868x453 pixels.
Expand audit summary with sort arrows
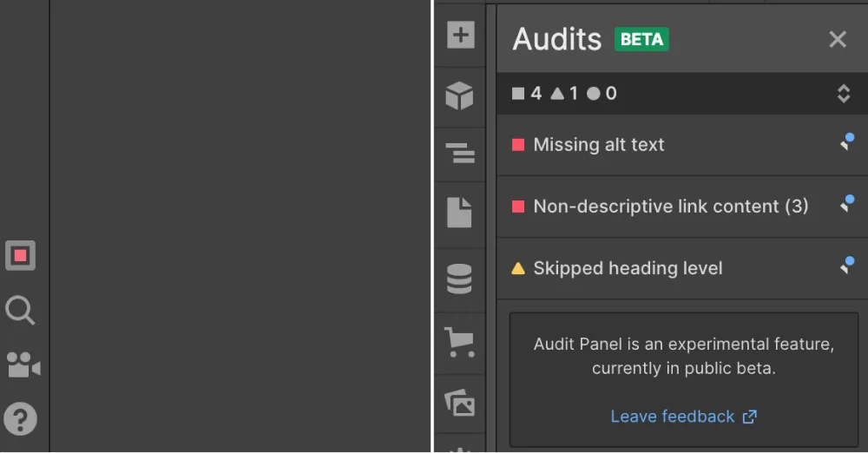pos(843,94)
